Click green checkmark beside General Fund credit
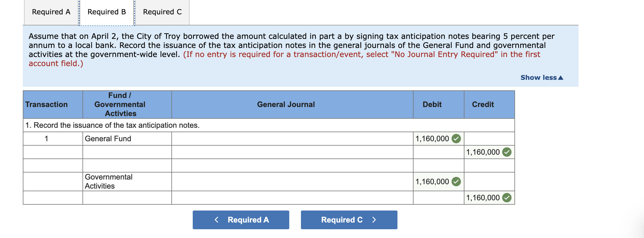 coord(507,152)
